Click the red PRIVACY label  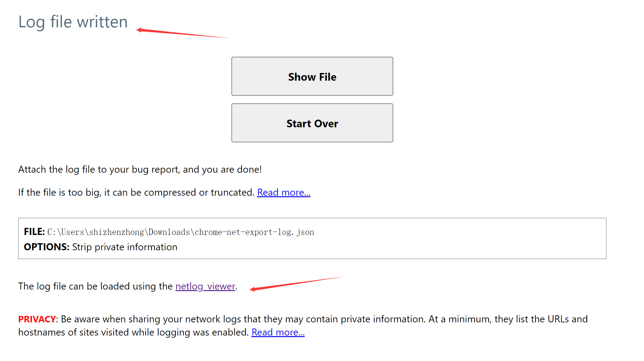pyautogui.click(x=37, y=319)
